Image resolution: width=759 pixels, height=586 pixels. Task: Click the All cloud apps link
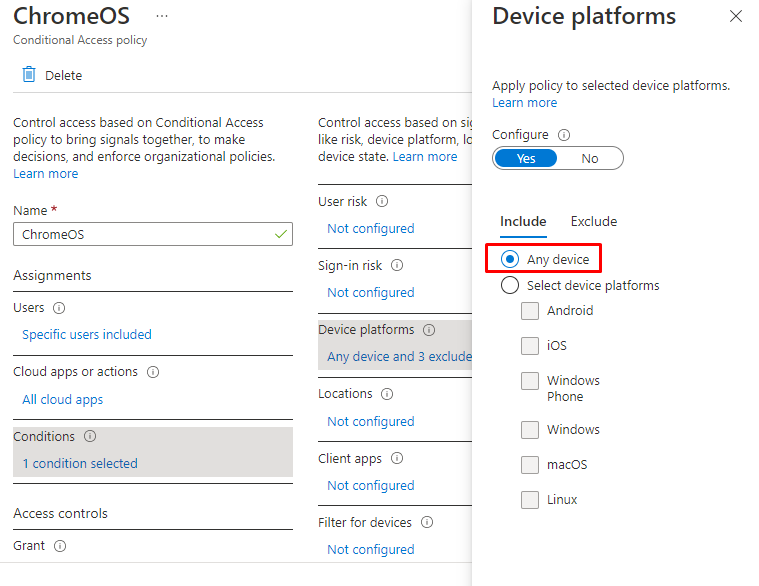click(x=63, y=399)
